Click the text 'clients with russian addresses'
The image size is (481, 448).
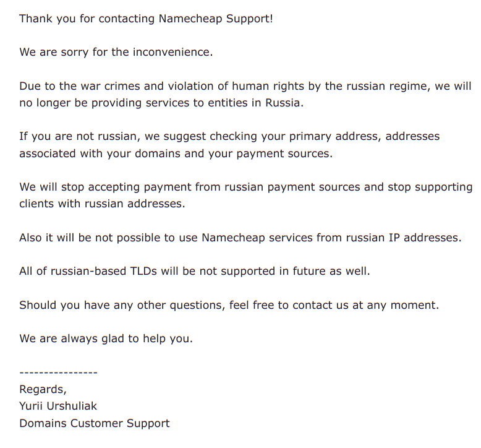pyautogui.click(x=101, y=204)
